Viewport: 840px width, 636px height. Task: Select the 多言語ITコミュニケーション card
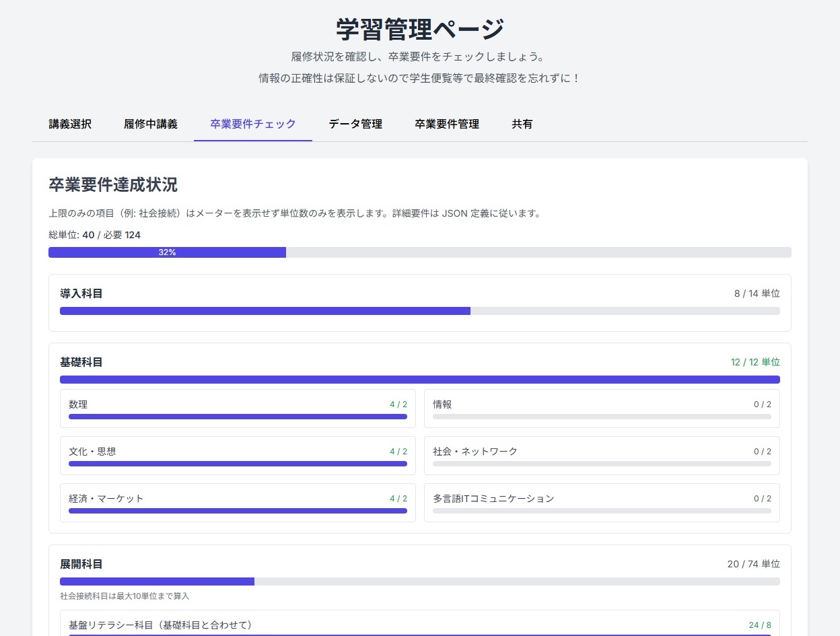602,503
